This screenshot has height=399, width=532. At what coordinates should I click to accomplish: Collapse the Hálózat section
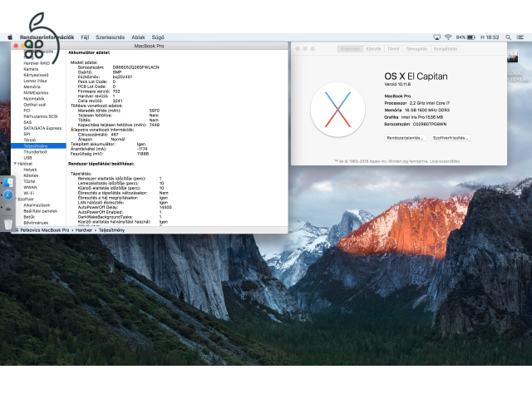(15, 164)
